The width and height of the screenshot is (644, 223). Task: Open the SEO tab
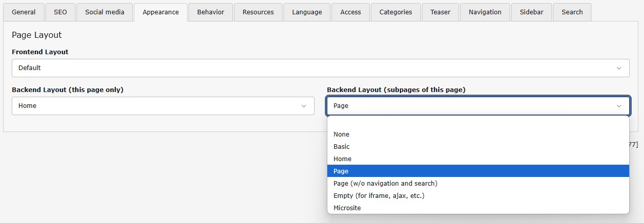60,12
